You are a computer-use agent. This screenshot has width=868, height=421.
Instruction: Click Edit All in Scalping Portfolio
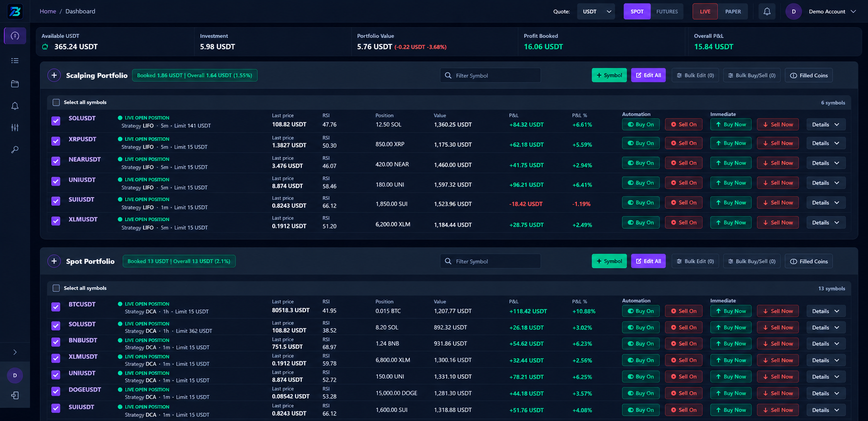648,75
